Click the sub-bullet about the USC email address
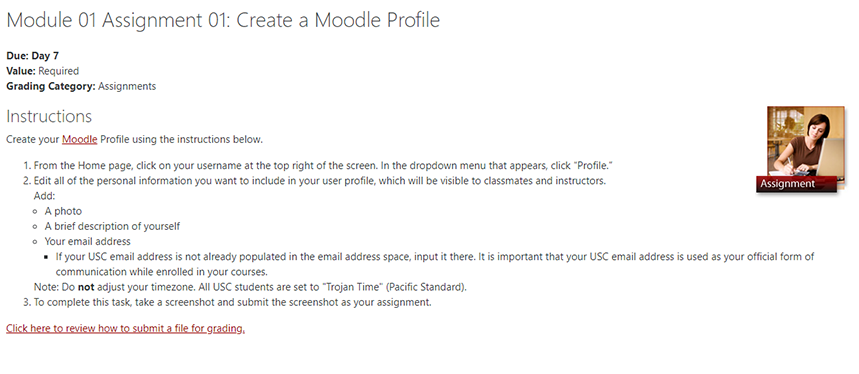Image resolution: width=859 pixels, height=374 pixels. [435, 264]
